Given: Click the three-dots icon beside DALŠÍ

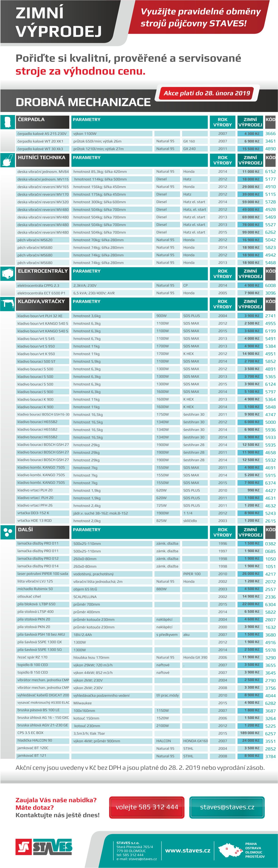Looking at the screenshot, I should (7, 532).
